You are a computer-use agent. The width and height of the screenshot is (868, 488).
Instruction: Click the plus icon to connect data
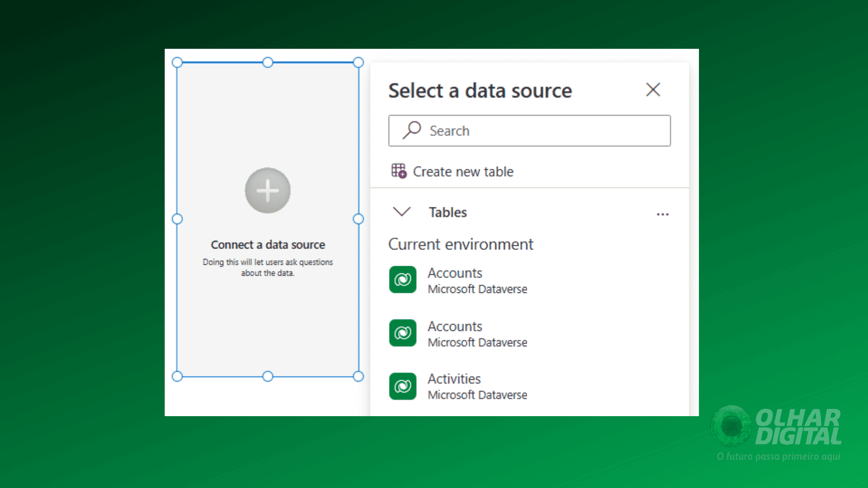[268, 190]
